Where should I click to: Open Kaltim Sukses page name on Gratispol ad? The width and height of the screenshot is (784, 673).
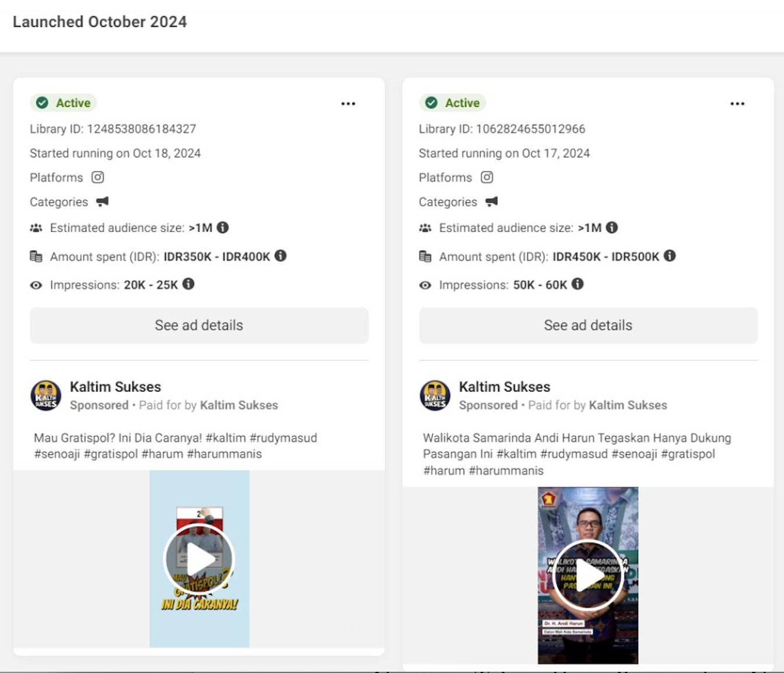116,387
